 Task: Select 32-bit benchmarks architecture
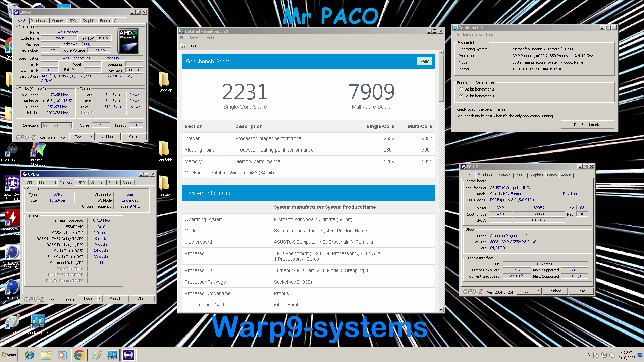point(461,89)
